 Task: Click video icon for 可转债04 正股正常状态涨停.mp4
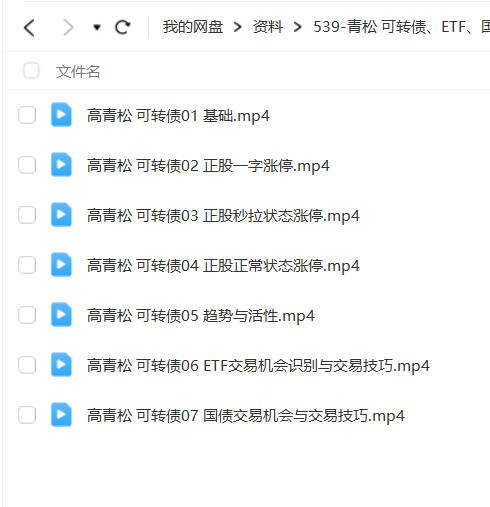pyautogui.click(x=61, y=265)
